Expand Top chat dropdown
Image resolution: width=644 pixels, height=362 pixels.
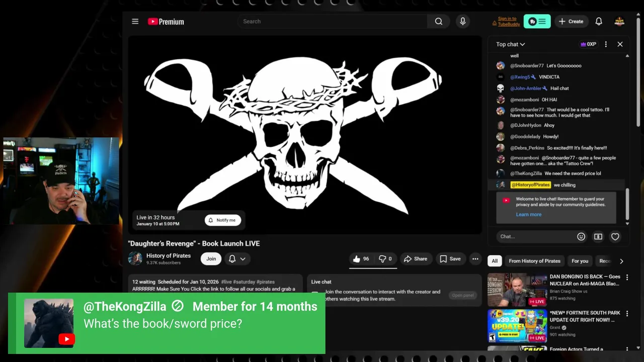pos(510,44)
